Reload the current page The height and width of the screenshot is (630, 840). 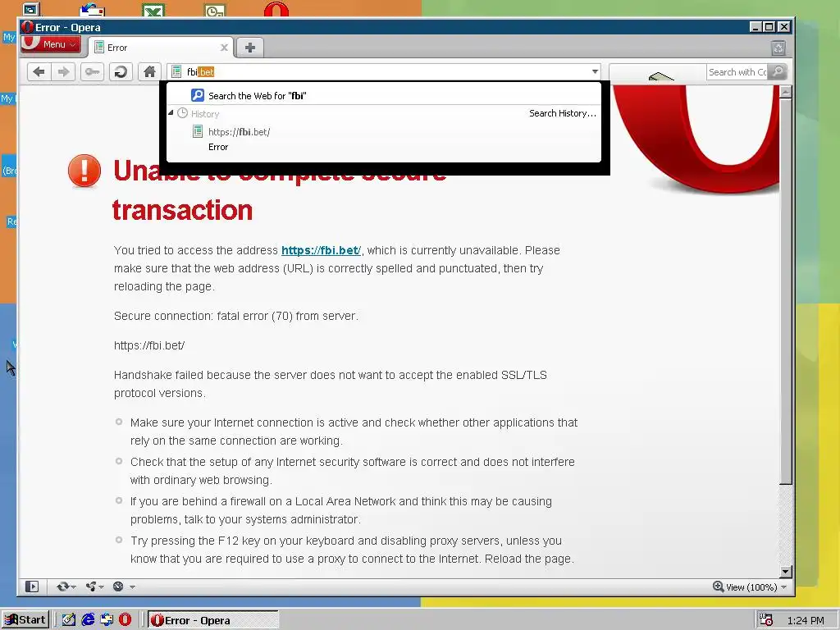click(x=121, y=72)
